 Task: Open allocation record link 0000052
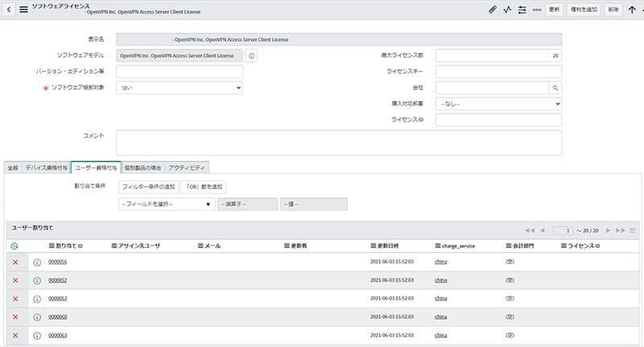pos(57,280)
